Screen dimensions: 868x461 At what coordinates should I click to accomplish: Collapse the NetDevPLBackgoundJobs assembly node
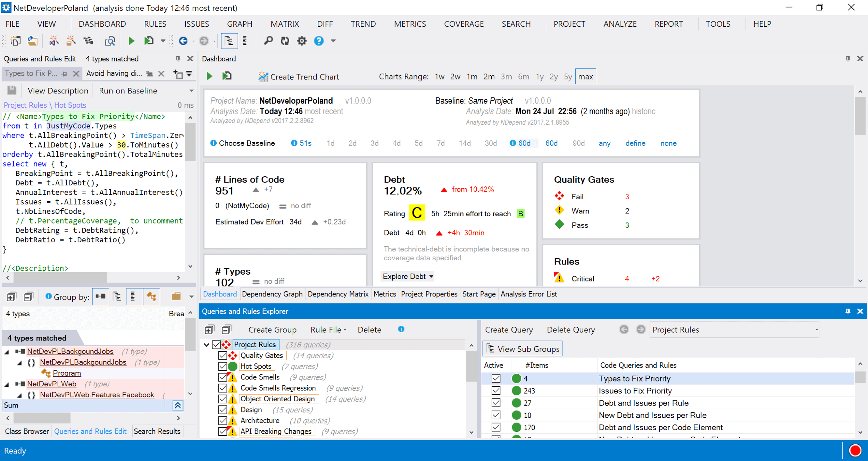click(7, 352)
